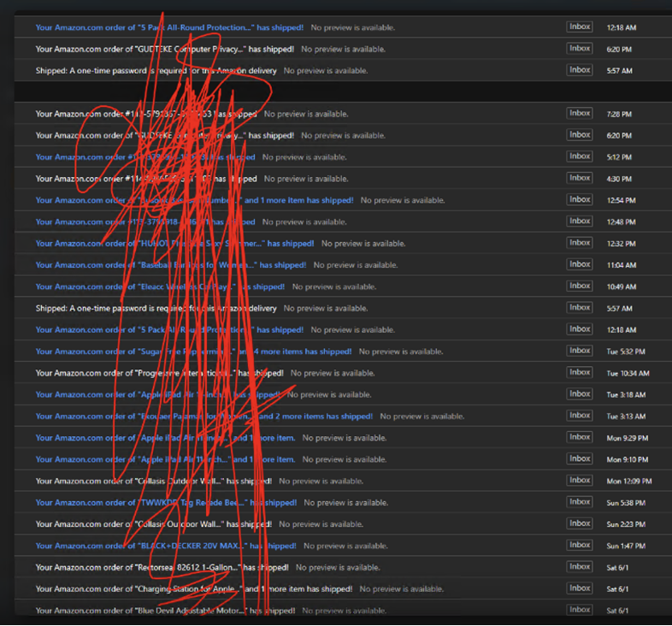
Task: Open the Amazon order email received 7:28 PM
Action: pos(146,114)
